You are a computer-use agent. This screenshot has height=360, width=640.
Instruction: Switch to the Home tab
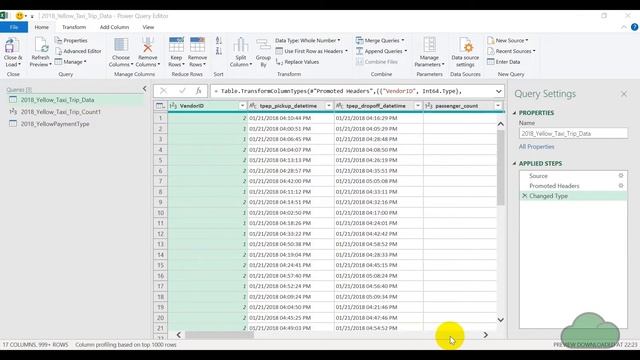pyautogui.click(x=42, y=27)
